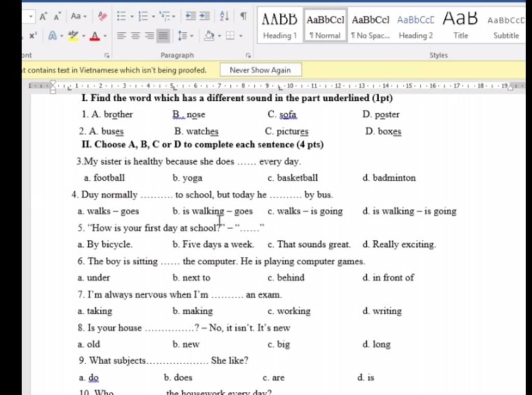
Task: Click the word "watches" in question 2
Action: 202,131
